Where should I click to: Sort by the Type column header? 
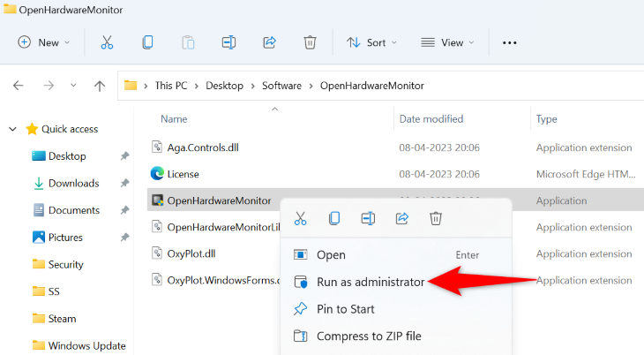point(547,119)
